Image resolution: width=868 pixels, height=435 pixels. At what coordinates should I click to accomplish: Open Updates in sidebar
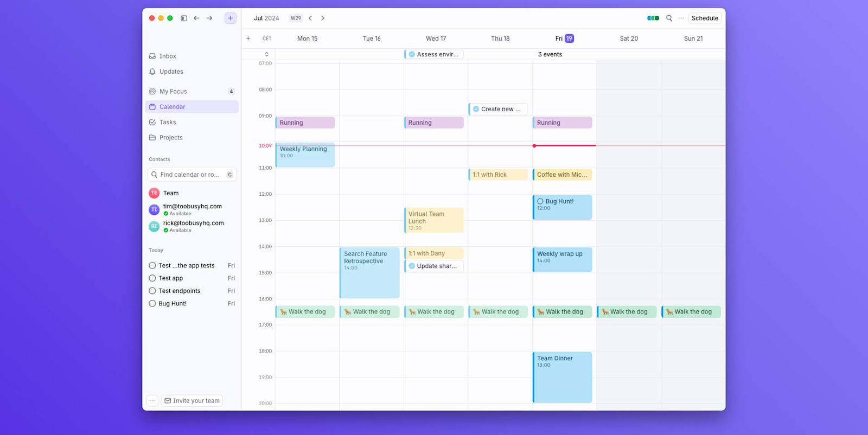pyautogui.click(x=192, y=72)
